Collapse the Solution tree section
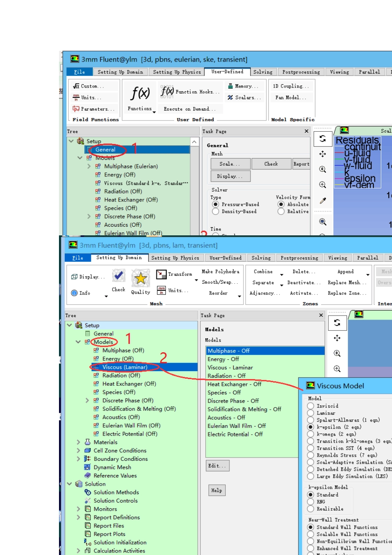The height and width of the screenshot is (555, 392). point(69,484)
